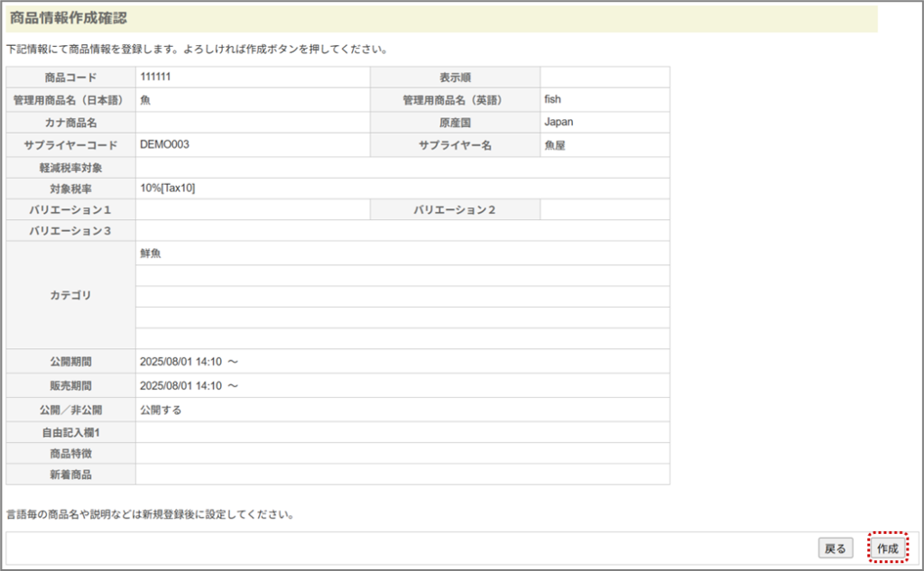Click the 公開期間 date value

pyautogui.click(x=189, y=362)
